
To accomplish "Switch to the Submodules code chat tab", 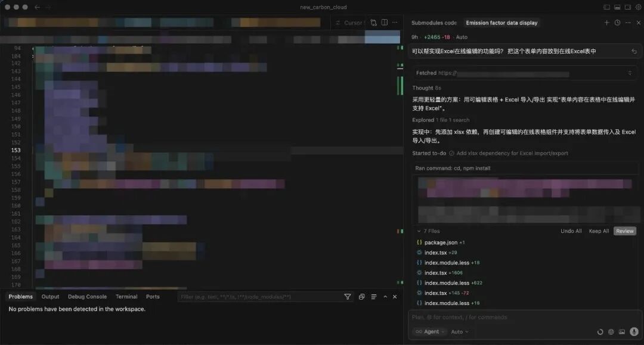I will 434,23.
